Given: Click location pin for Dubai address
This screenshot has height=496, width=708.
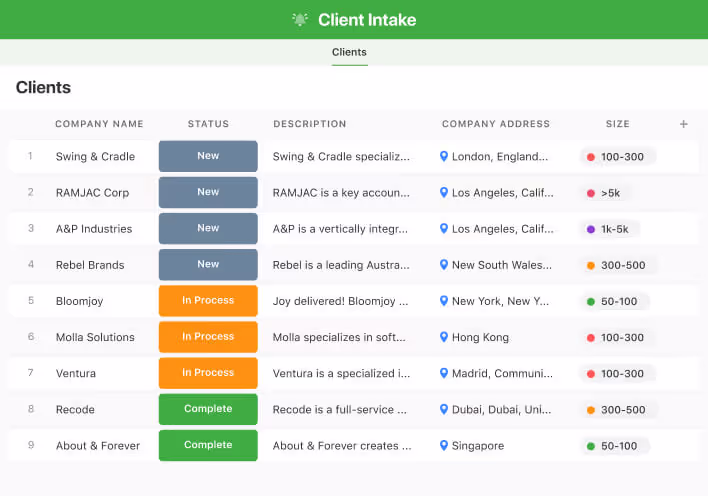Looking at the screenshot, I should 444,409.
